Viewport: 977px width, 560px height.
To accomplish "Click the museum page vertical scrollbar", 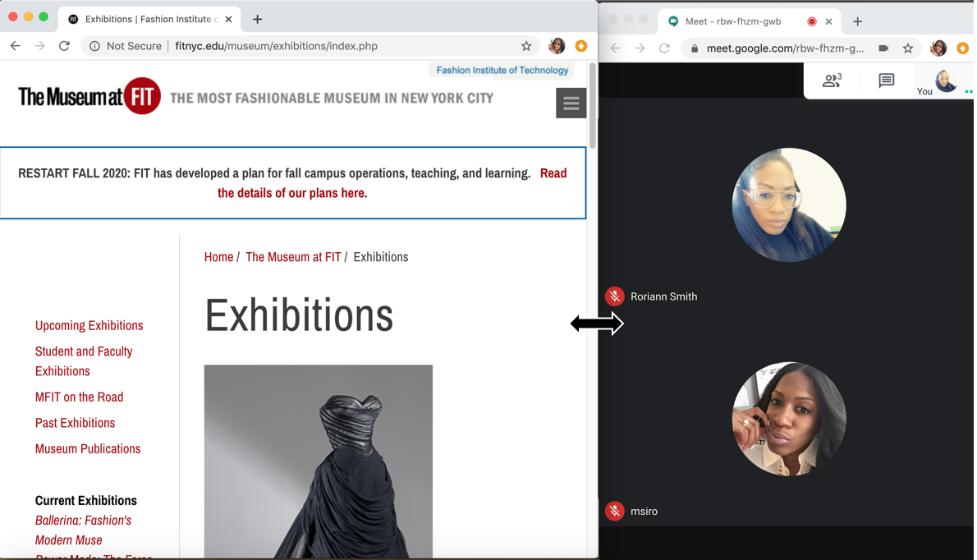I will [x=592, y=107].
